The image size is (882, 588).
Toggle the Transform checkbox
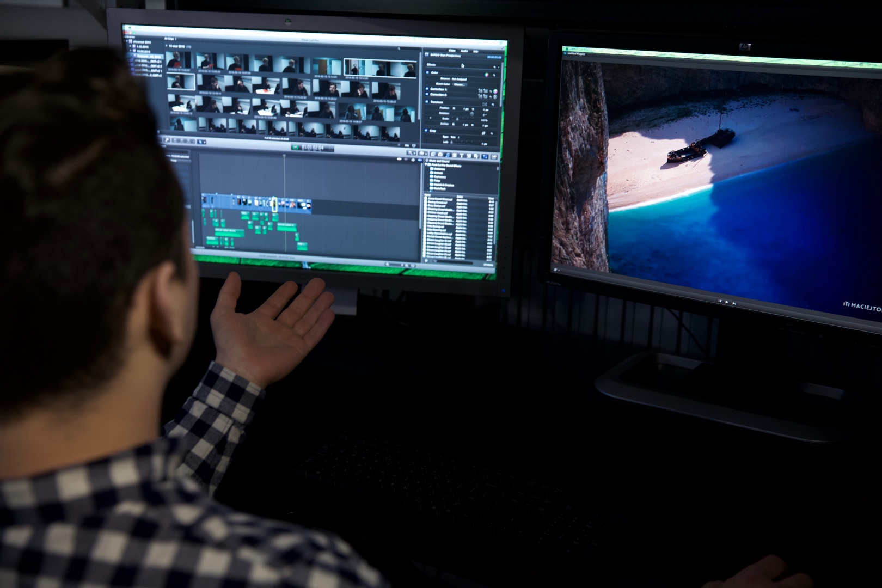pos(427,101)
